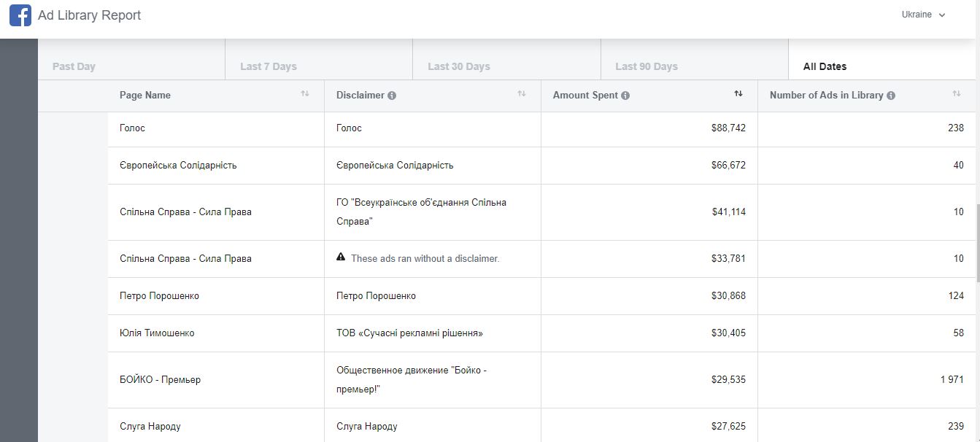Sort by Number of Ads arrows
This screenshot has width=980, height=442.
(956, 94)
